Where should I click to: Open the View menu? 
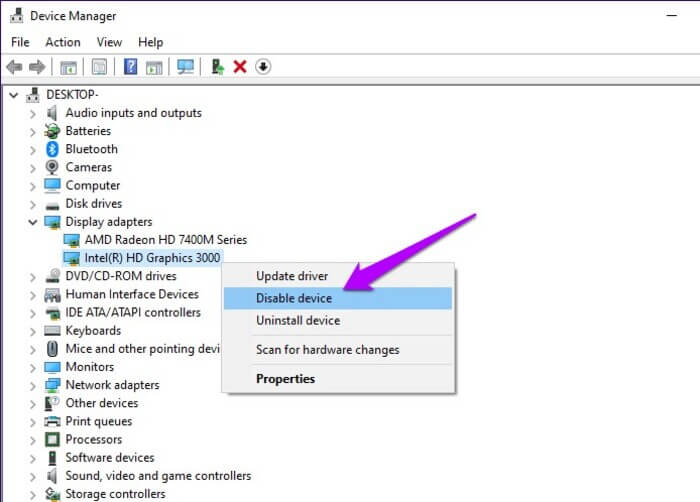(x=109, y=42)
